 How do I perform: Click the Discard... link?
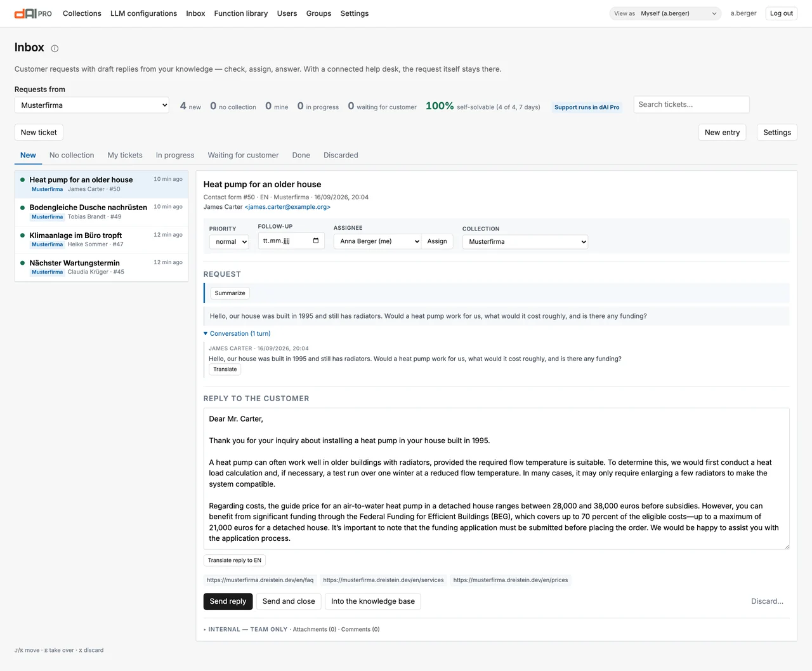point(767,602)
